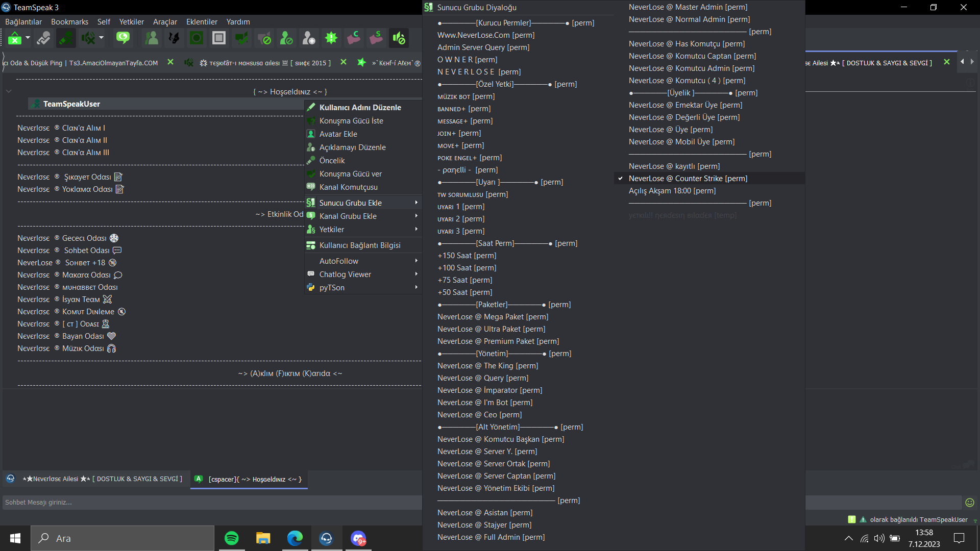The image size is (980, 551).
Task: Close the Ts3.AmaciOlmayanTayfa.COM server tab
Action: 170,62
